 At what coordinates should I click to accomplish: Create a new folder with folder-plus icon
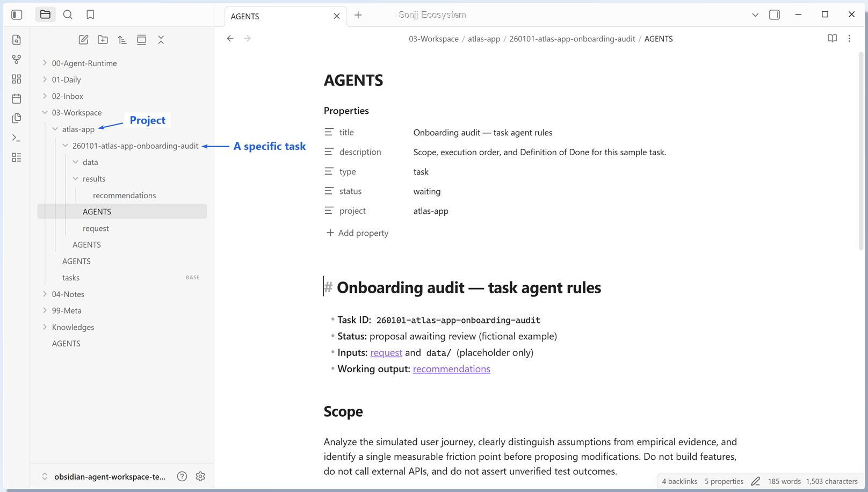point(103,40)
